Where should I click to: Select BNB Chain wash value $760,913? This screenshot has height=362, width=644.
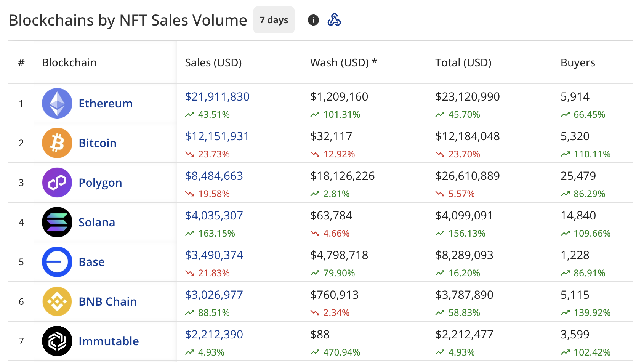335,295
